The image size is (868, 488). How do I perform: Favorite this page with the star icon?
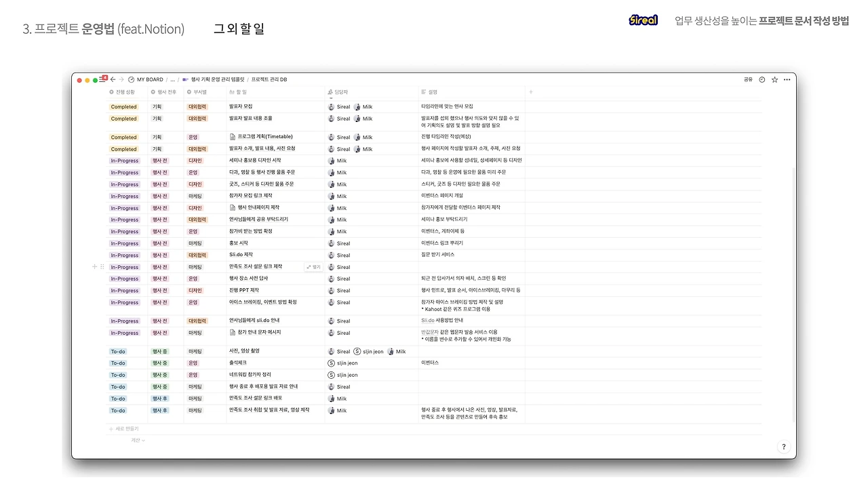[x=774, y=79]
